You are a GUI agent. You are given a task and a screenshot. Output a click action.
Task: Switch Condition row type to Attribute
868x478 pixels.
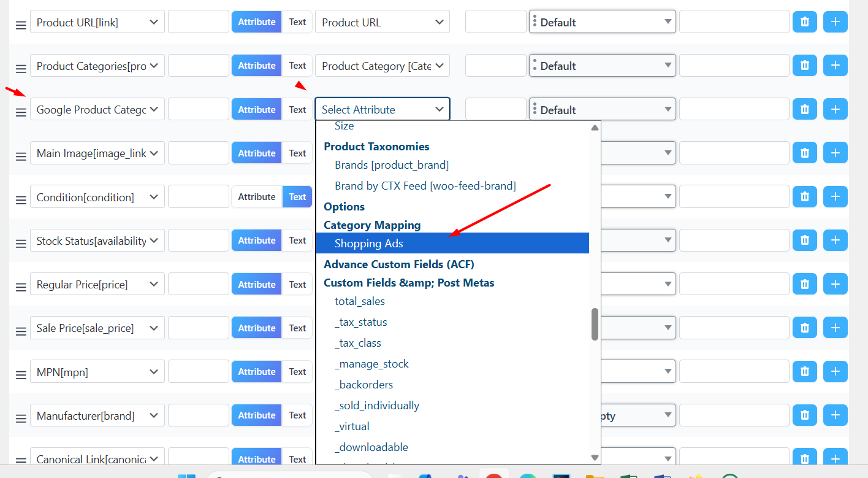click(x=256, y=197)
